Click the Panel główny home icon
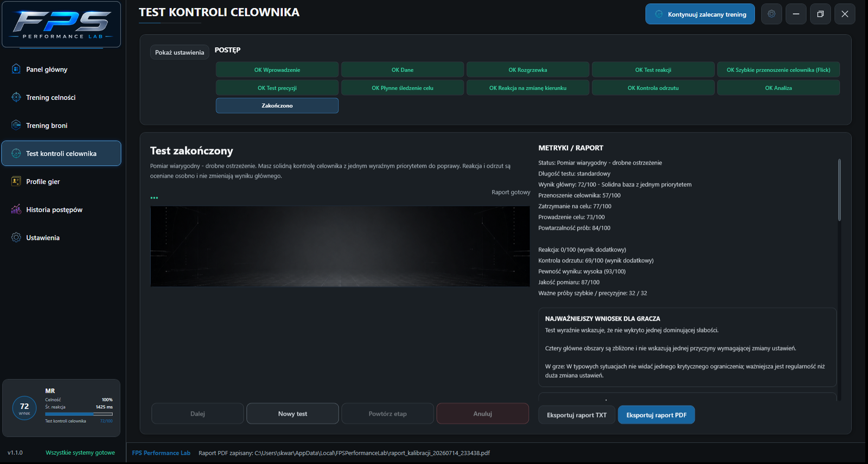Viewport: 868px width, 464px height. click(16, 69)
